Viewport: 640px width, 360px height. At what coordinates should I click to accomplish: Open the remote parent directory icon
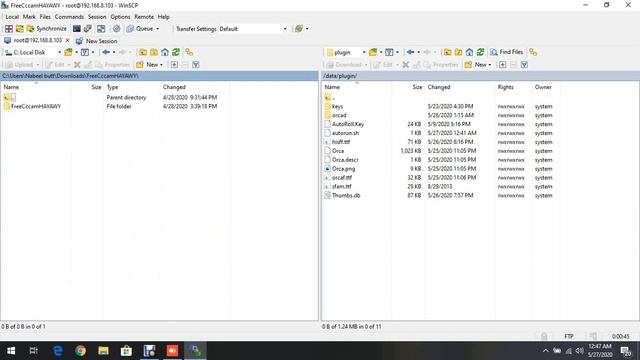447,52
